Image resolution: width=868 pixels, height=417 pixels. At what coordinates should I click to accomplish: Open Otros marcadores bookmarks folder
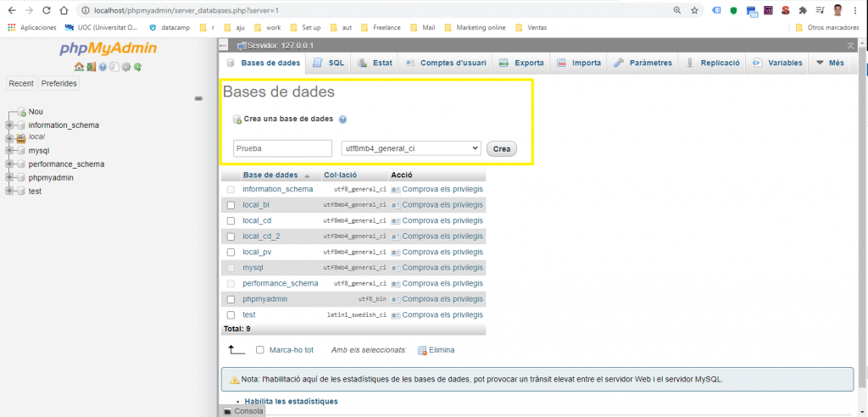pyautogui.click(x=827, y=27)
